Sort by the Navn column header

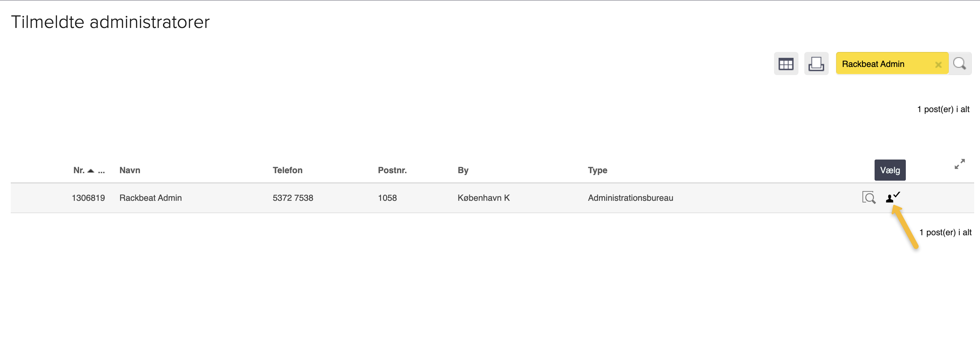pos(130,170)
